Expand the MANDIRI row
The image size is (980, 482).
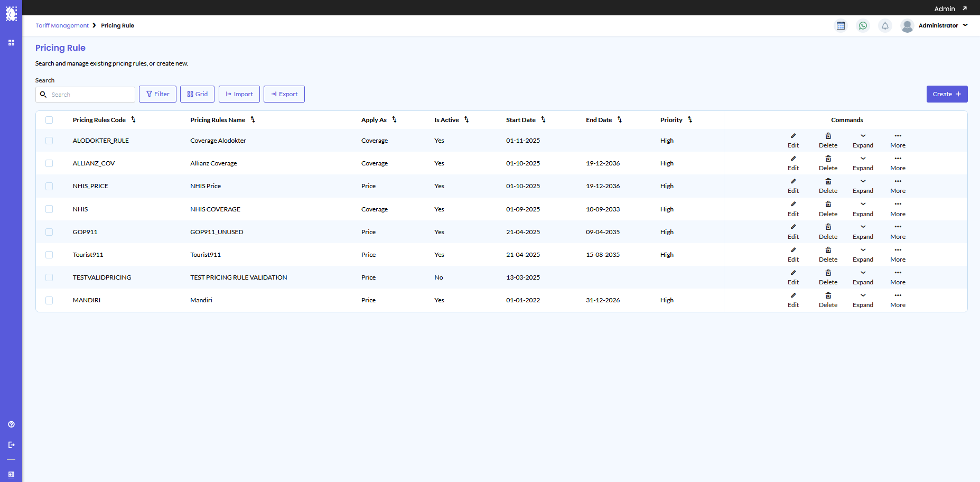[x=863, y=300]
